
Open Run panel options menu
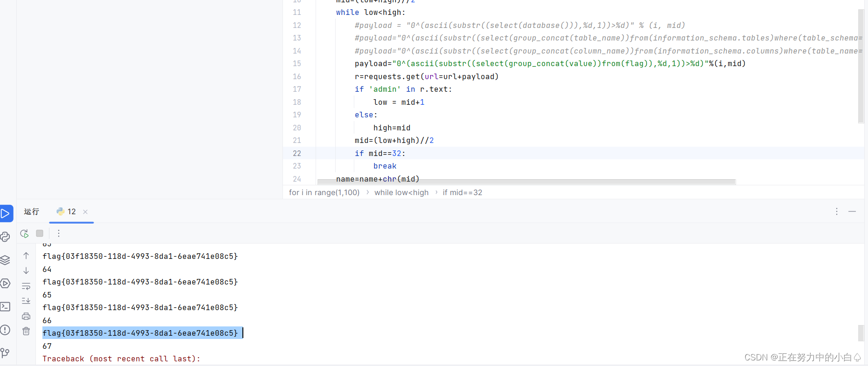coord(837,211)
